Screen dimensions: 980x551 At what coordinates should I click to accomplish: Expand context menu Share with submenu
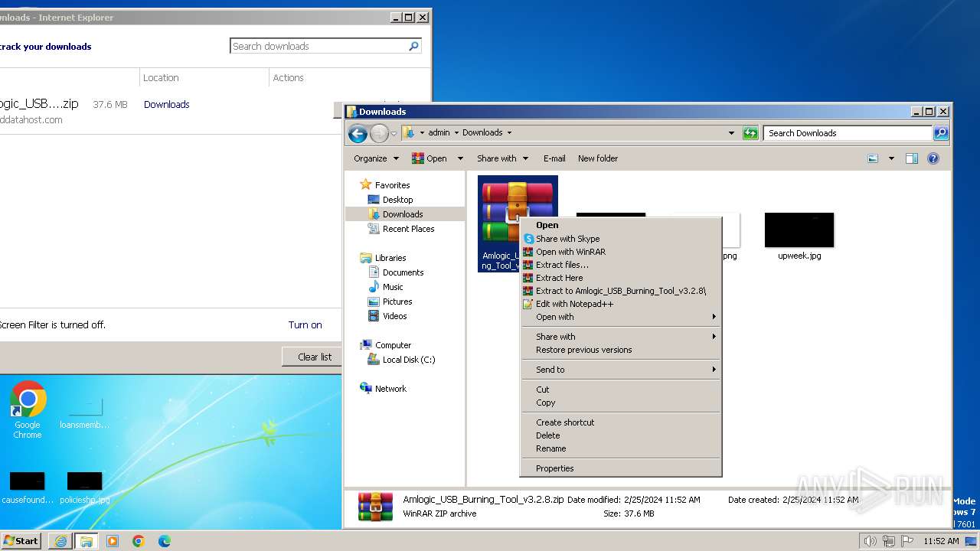[x=620, y=337]
